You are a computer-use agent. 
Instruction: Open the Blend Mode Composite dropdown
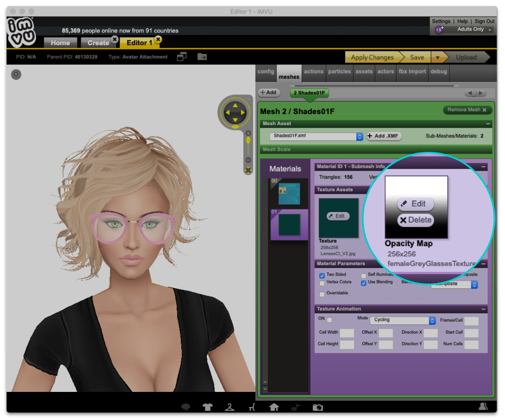[454, 284]
